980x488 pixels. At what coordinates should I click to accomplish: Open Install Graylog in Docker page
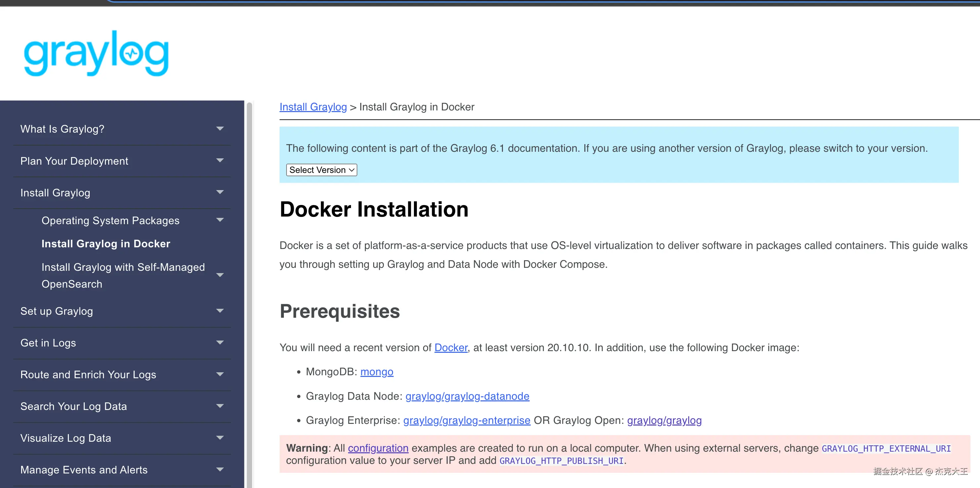click(106, 244)
